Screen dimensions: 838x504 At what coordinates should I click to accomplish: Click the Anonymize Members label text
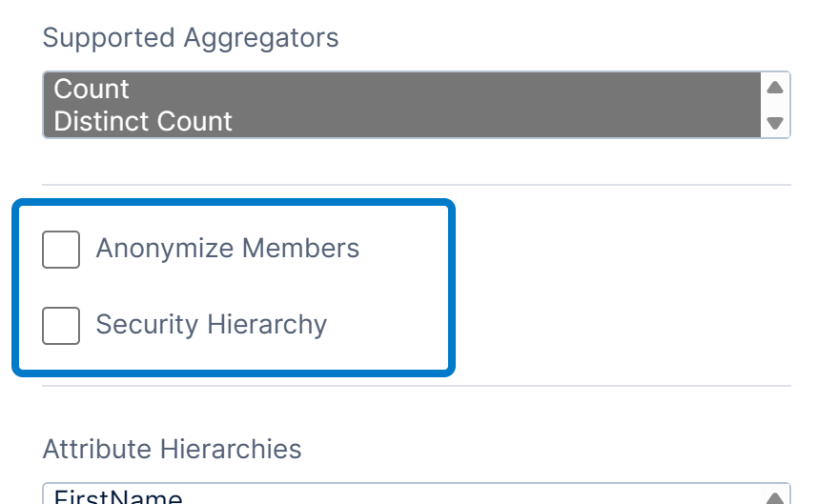227,249
